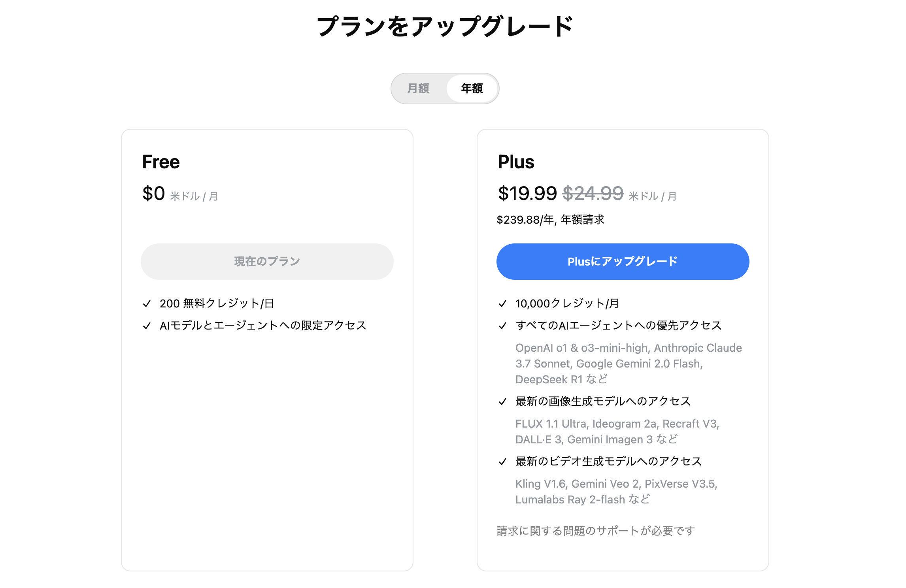Click the OpenAI o1 model list description
The width and height of the screenshot is (906, 588).
(629, 364)
